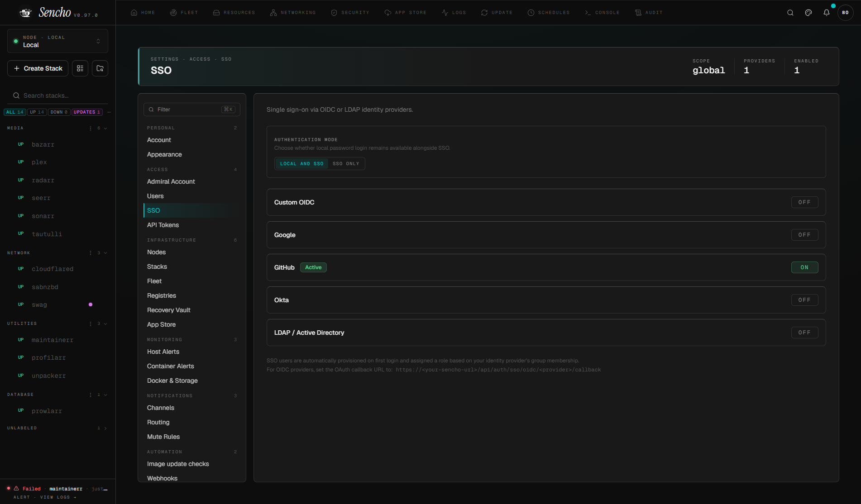The width and height of the screenshot is (861, 504).
Task: Open the theme palette icon
Action: [808, 13]
